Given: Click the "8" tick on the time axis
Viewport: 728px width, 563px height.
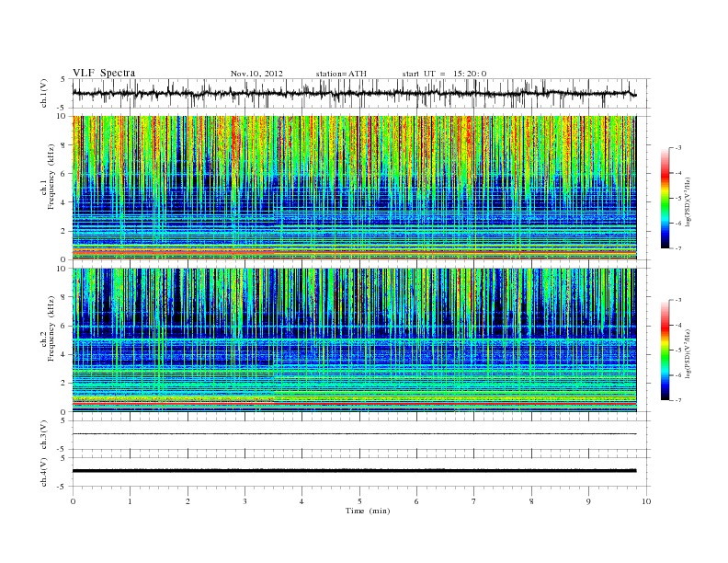Looking at the screenshot, I should [531, 501].
